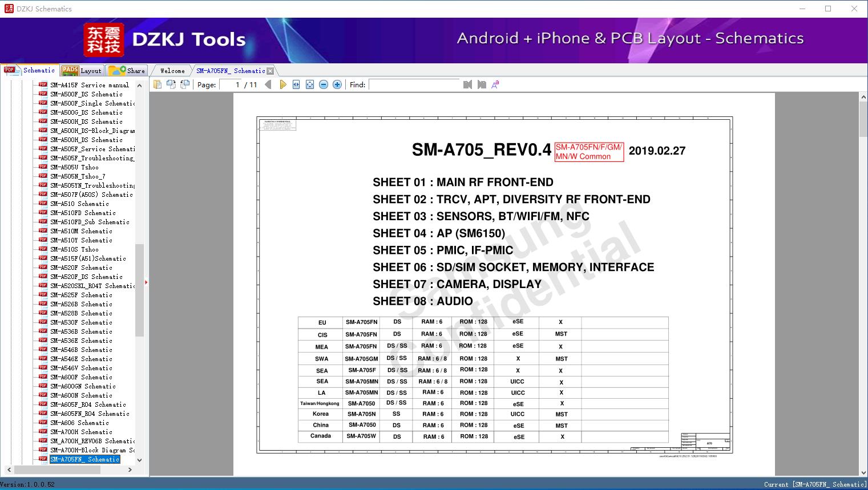The width and height of the screenshot is (868, 490).
Task: Open SM-A606 Schematic
Action: coord(79,423)
